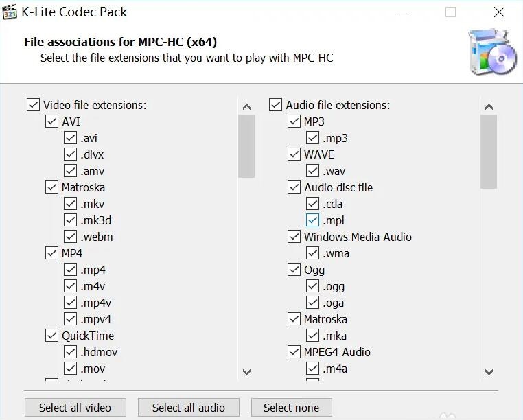Click the K-Lite Codec Pack title icon

[x=10, y=12]
